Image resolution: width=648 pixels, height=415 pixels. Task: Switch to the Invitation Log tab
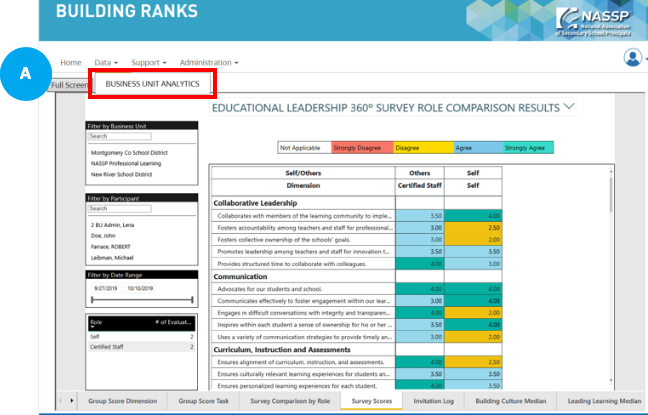click(432, 400)
